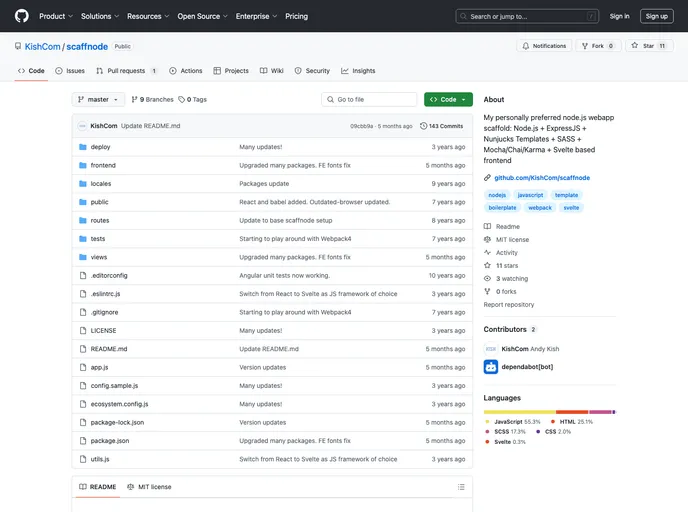
Task: Click the scale icon next to MIT license
Action: pyautogui.click(x=487, y=240)
